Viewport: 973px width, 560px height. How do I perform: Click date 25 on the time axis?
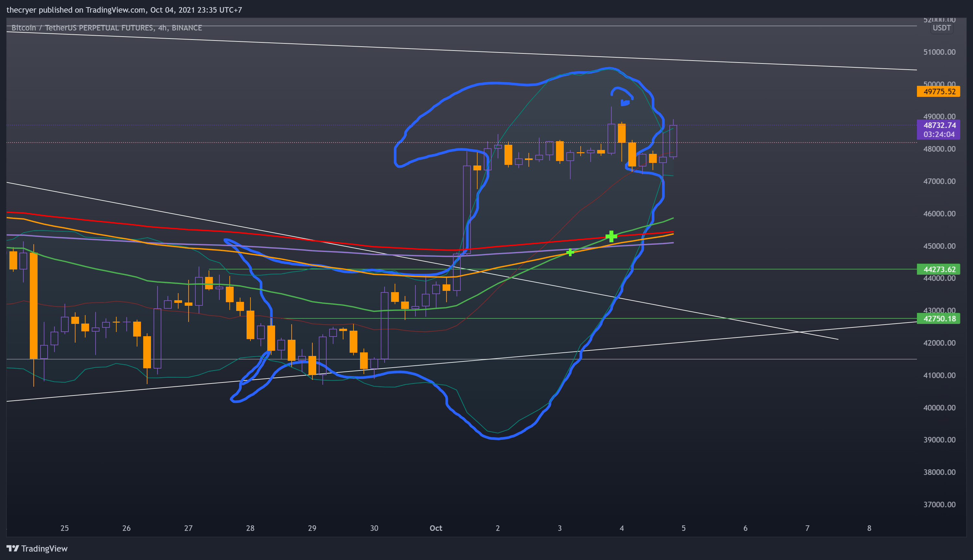click(64, 528)
